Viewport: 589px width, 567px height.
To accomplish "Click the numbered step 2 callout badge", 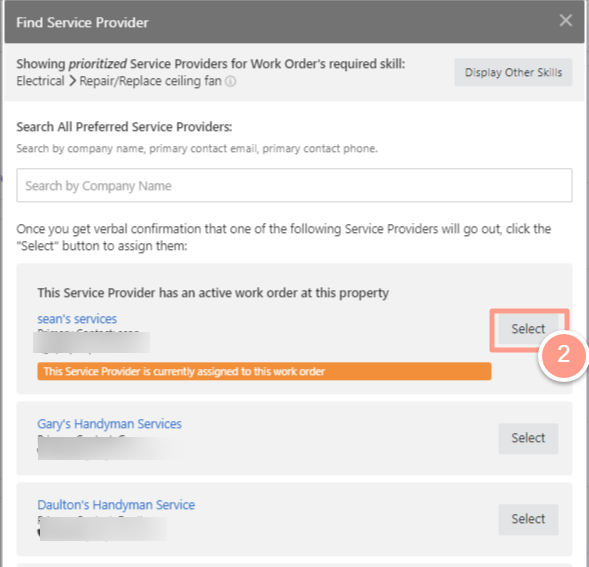I will [x=563, y=354].
